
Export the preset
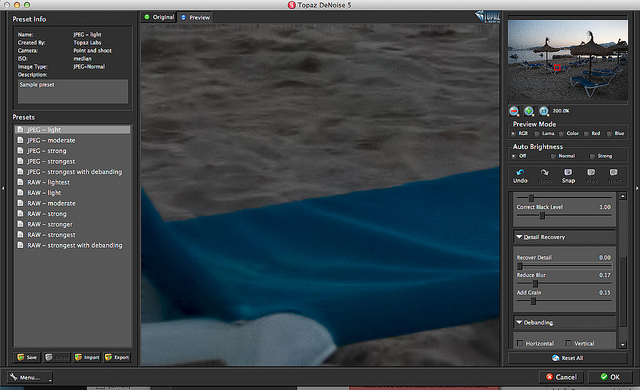pos(117,357)
